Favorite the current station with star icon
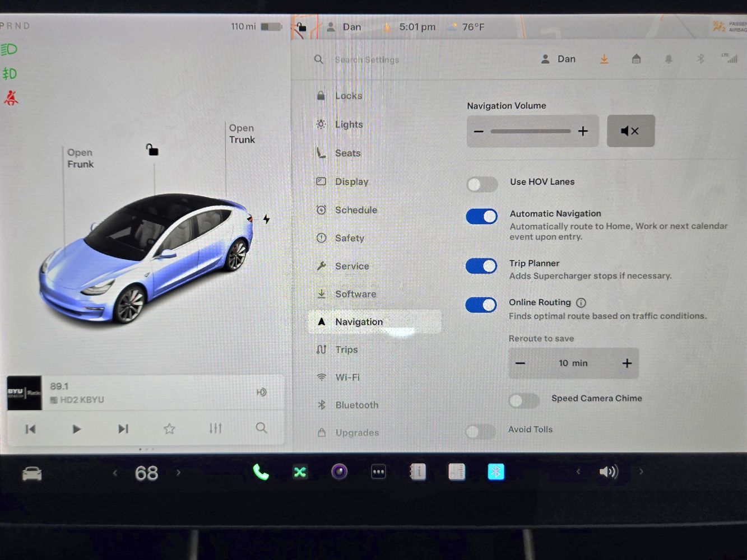This screenshot has height=560, width=747. pyautogui.click(x=169, y=429)
